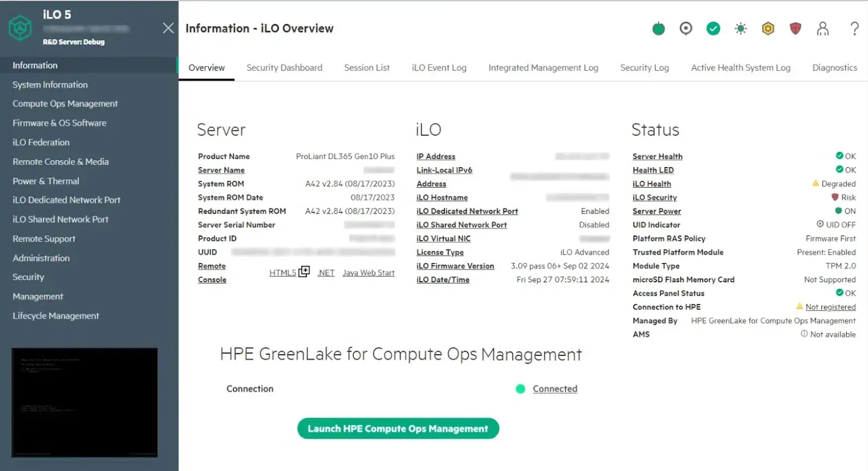Click the green Connected status dot
868x471 pixels.
[520, 389]
